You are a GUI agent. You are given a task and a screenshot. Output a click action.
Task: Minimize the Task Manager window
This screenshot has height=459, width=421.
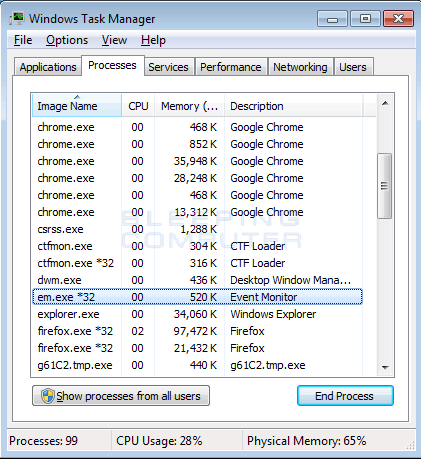(332, 19)
